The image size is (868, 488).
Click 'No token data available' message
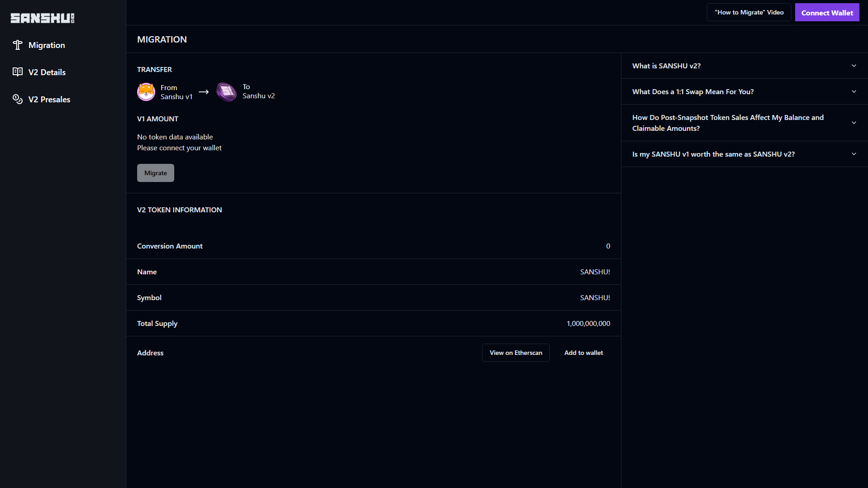[x=175, y=137]
